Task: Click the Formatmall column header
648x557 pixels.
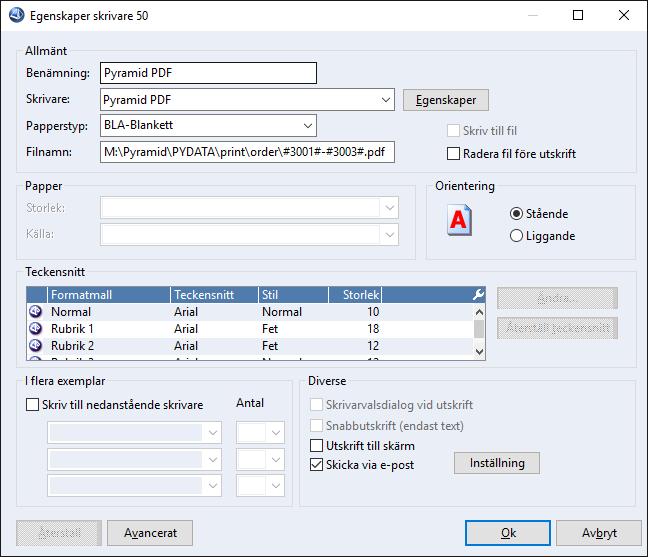Action: pyautogui.click(x=109, y=295)
